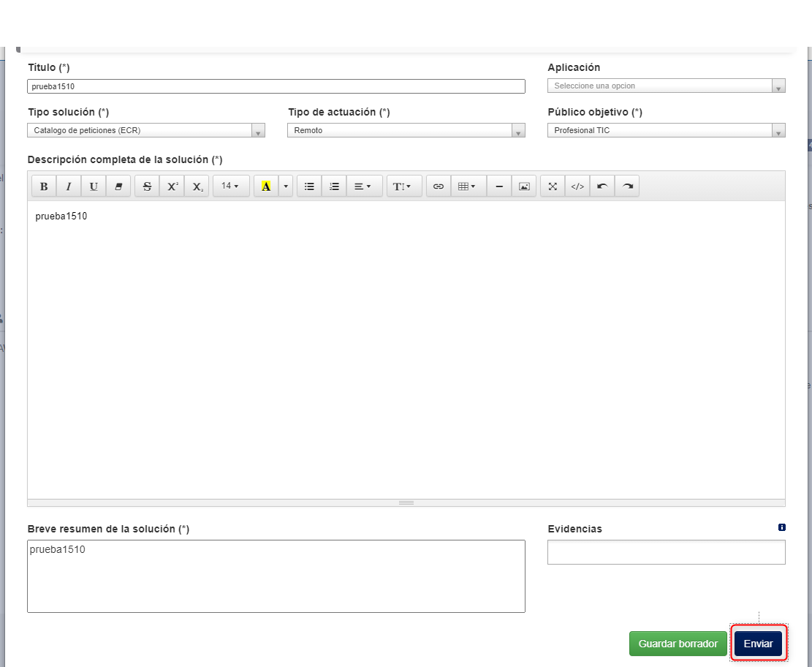The width and height of the screenshot is (812, 667).
Task: Toggle strikethrough formatting
Action: (x=147, y=186)
